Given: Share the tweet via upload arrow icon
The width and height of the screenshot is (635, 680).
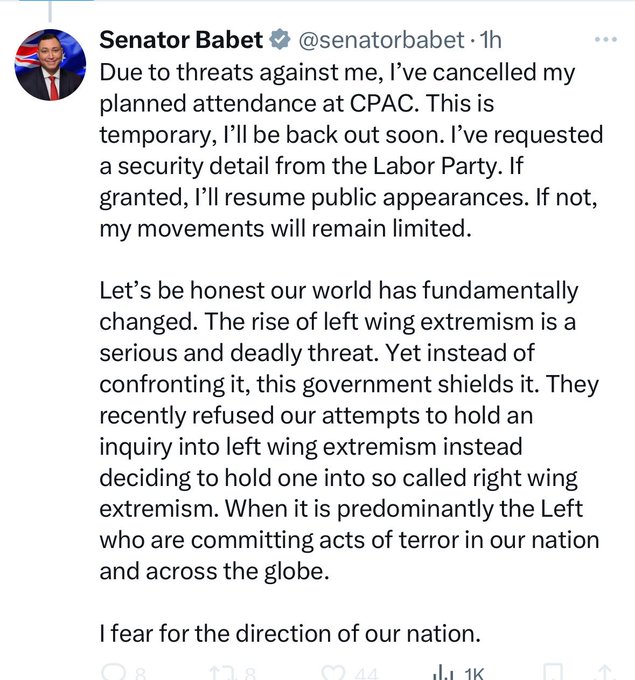Looking at the screenshot, I should (606, 672).
